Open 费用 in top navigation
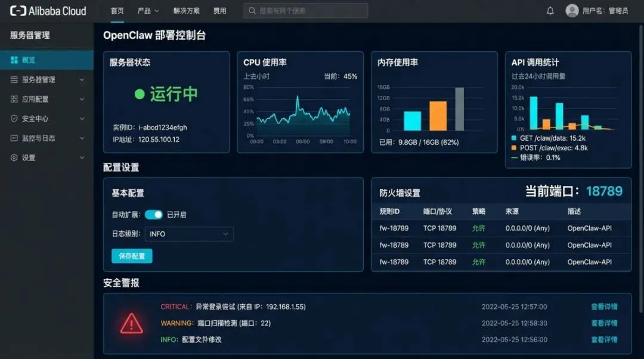The height and width of the screenshot is (359, 644). pyautogui.click(x=219, y=11)
